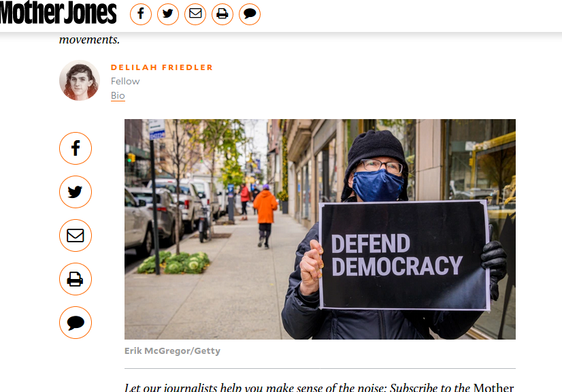562x392 pixels.
Task: Share on Facebook from the top header
Action: [x=141, y=14]
